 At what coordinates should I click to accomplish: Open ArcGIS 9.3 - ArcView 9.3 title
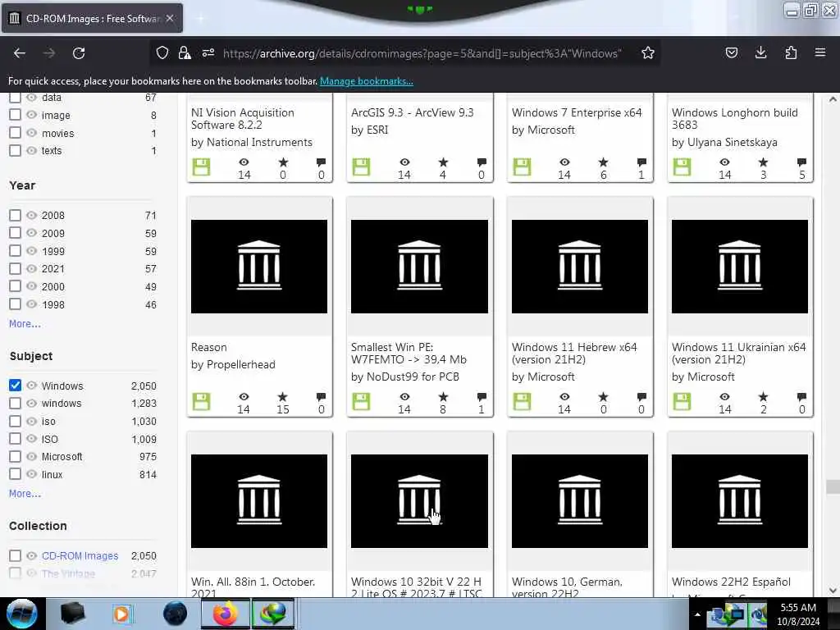click(x=412, y=112)
